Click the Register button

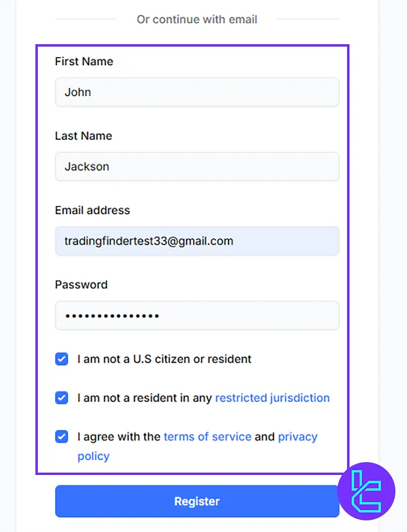pyautogui.click(x=197, y=501)
